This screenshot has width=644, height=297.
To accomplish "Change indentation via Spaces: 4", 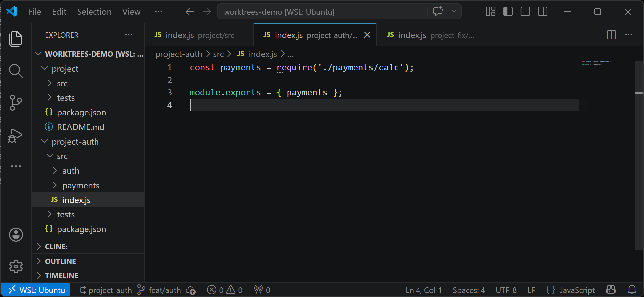I will [x=469, y=290].
